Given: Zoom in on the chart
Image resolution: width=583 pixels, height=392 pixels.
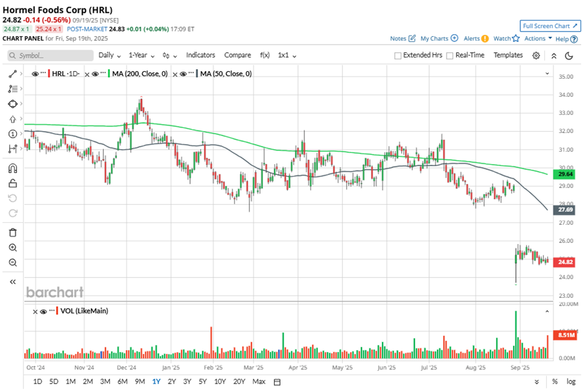Looking at the screenshot, I should [13, 247].
